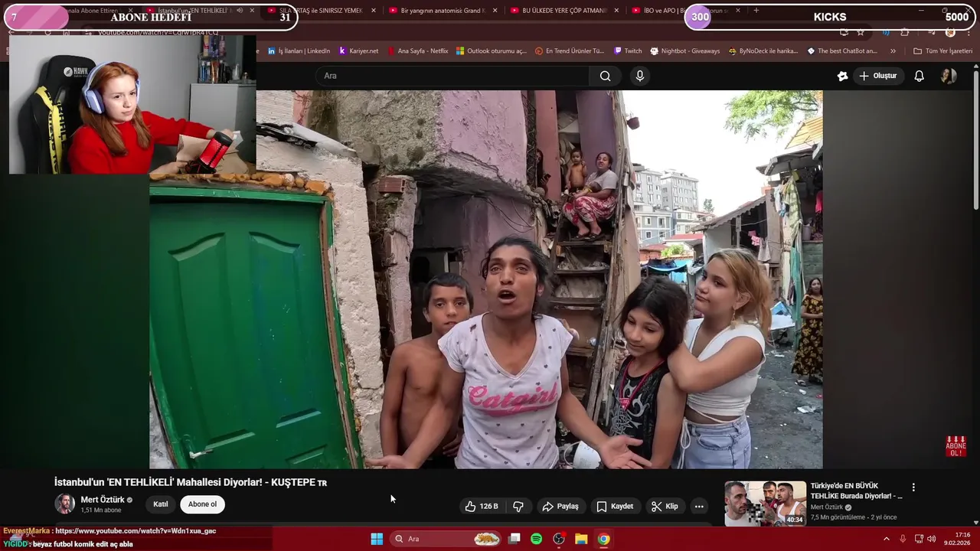Image resolution: width=980 pixels, height=551 pixels.
Task: Open 'İş İlanları | LinkedIn' bookmark
Action: (299, 51)
